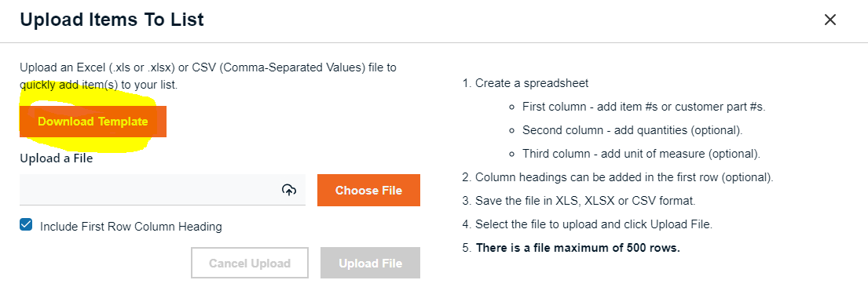868x291 pixels.
Task: Click the cloud upload icon in file field
Action: click(289, 191)
